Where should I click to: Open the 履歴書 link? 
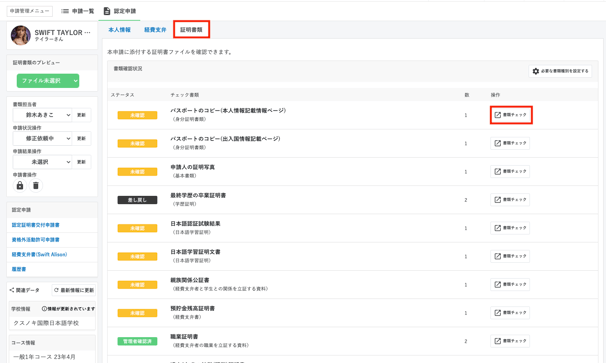coord(19,269)
